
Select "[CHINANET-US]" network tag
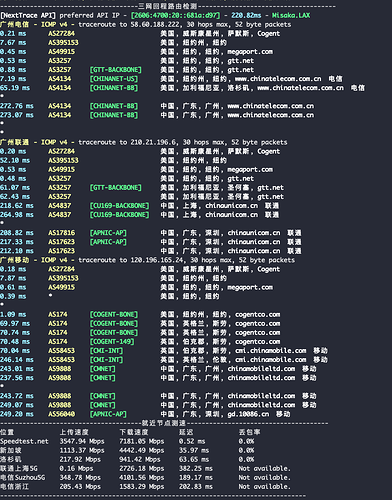coord(114,79)
